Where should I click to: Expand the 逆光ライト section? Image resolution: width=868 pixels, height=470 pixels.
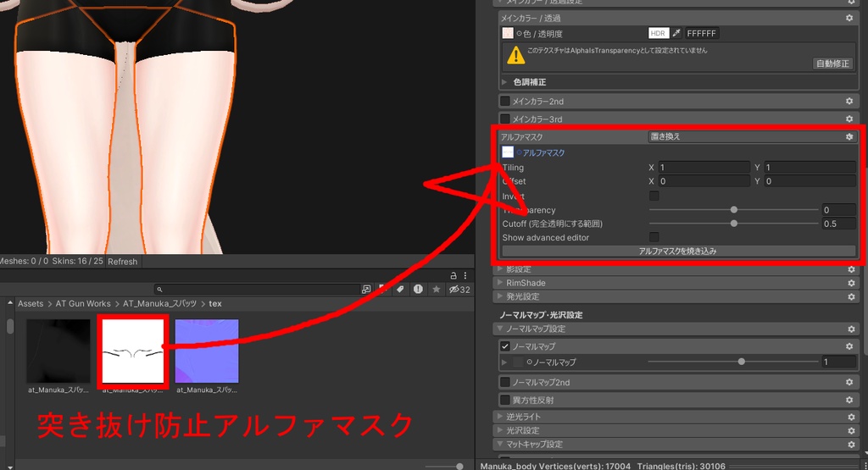point(500,417)
